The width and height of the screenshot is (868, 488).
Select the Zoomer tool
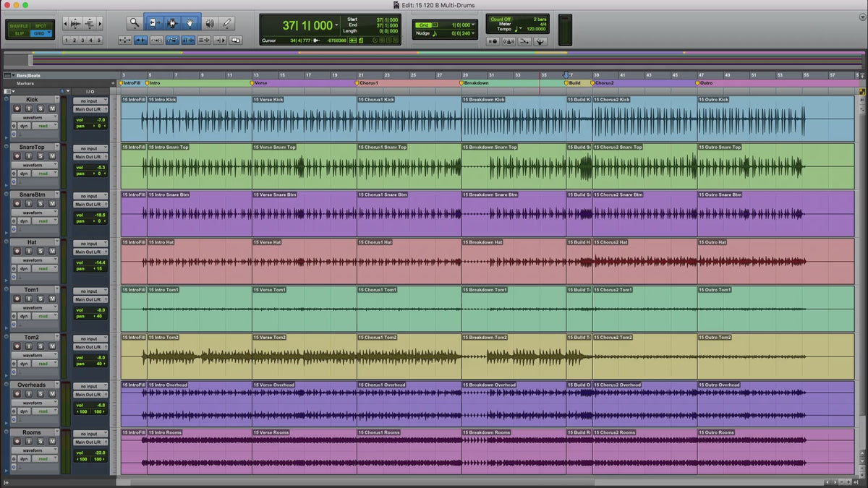[x=135, y=23]
